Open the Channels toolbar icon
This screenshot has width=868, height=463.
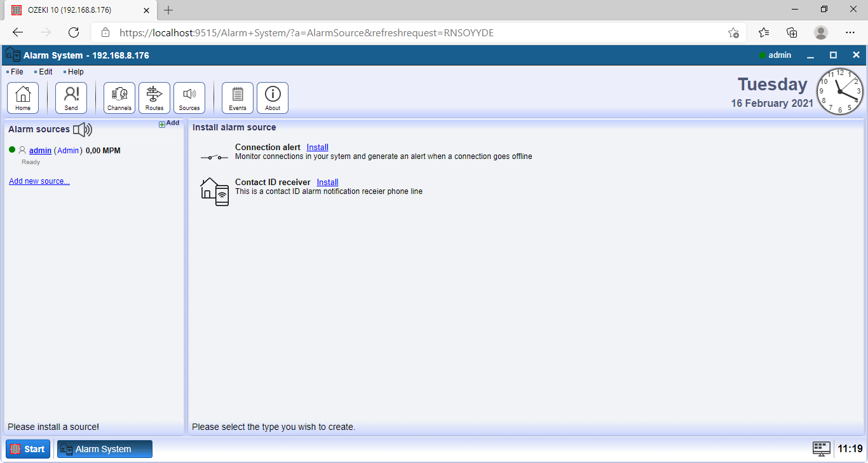[x=119, y=98]
